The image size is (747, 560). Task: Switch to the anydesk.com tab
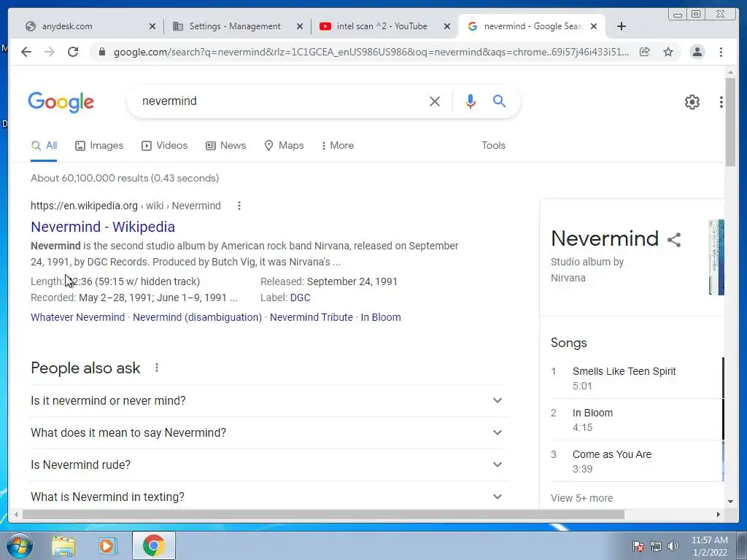[x=86, y=26]
